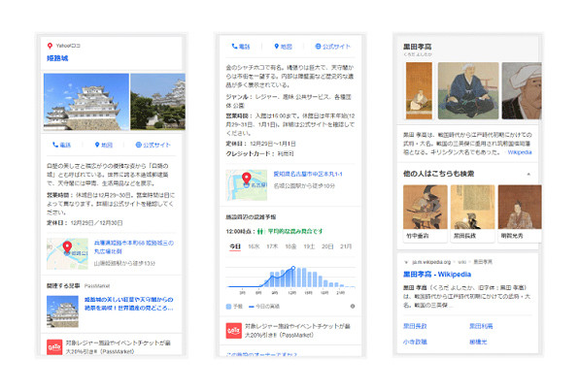Switch to the 17木 day tab
Image resolution: width=579 pixels, height=392 pixels.
coord(272,246)
